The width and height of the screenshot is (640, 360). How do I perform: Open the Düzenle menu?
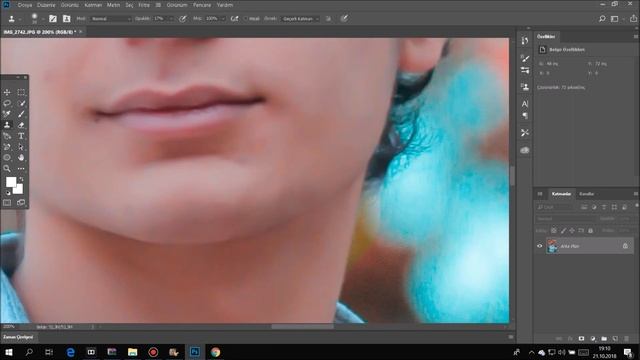click(x=46, y=5)
